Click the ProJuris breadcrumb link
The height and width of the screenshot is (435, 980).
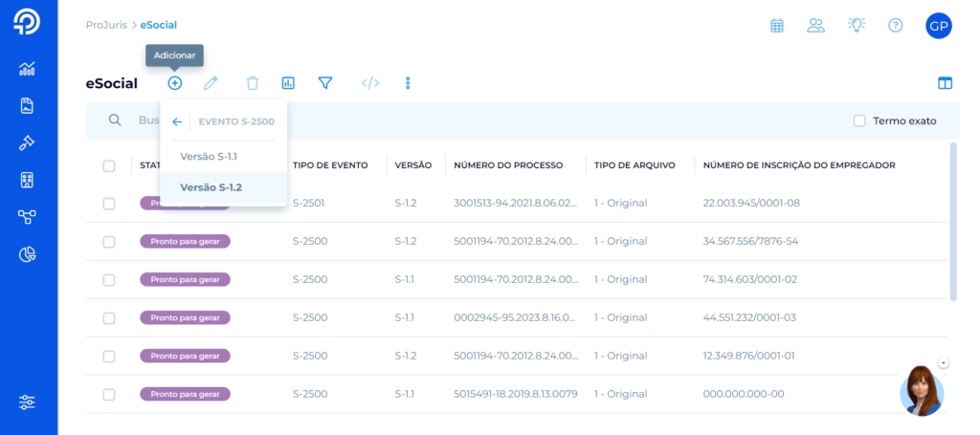pos(105,25)
